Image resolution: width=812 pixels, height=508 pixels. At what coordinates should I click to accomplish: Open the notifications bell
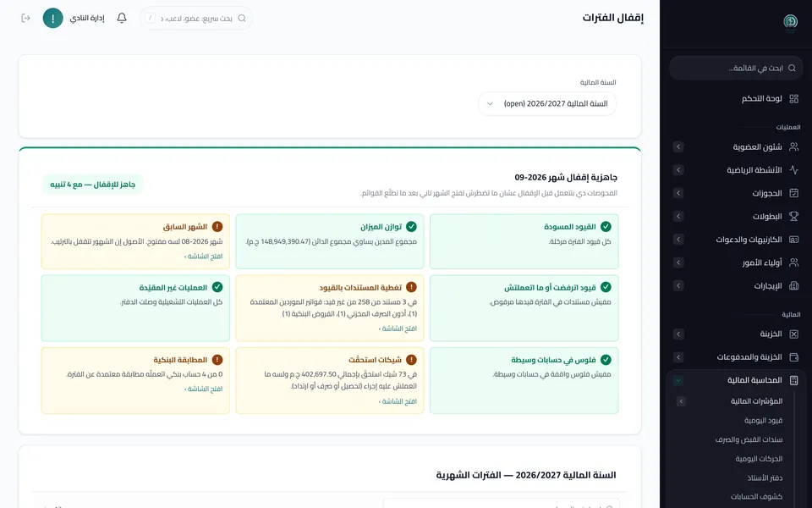point(122,18)
